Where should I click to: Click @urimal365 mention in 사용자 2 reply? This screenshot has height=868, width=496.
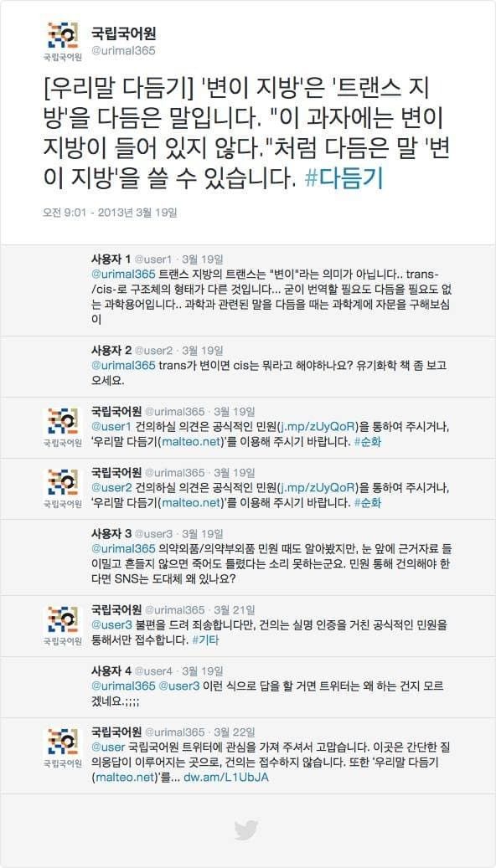(123, 365)
